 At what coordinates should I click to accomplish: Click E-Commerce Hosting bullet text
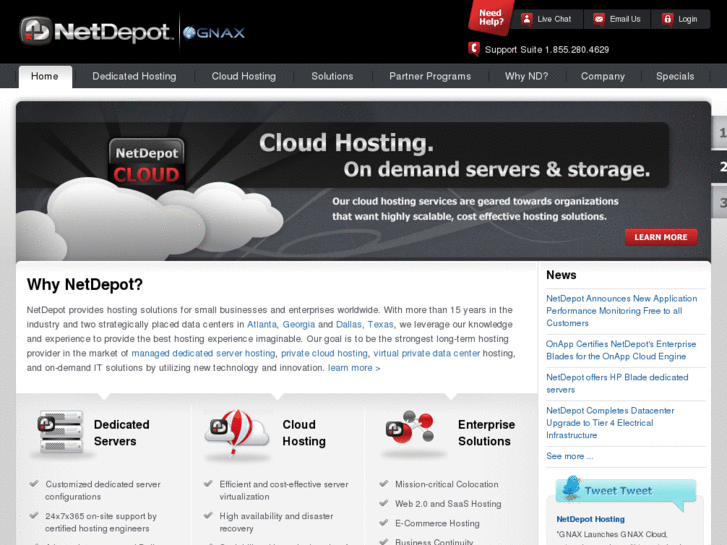[x=437, y=523]
